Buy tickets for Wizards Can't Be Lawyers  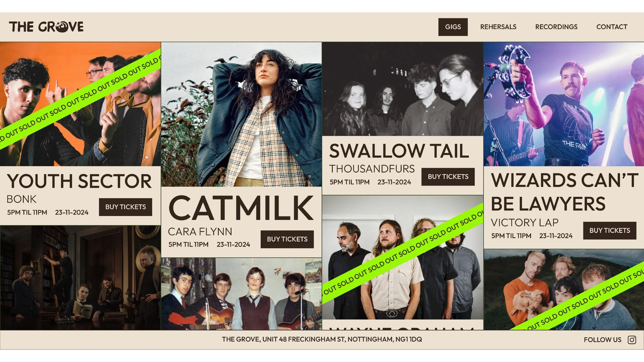609,230
